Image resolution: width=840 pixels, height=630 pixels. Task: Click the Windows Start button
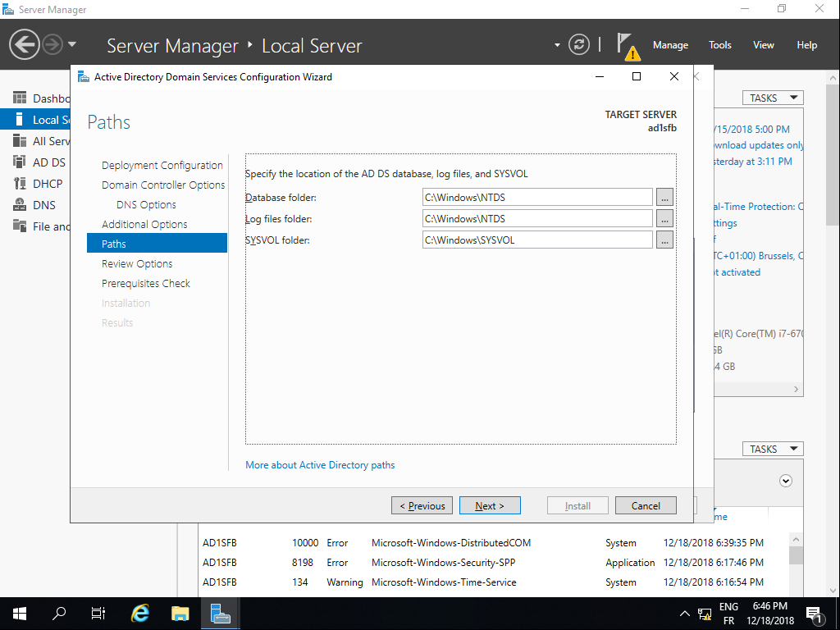tap(20, 614)
